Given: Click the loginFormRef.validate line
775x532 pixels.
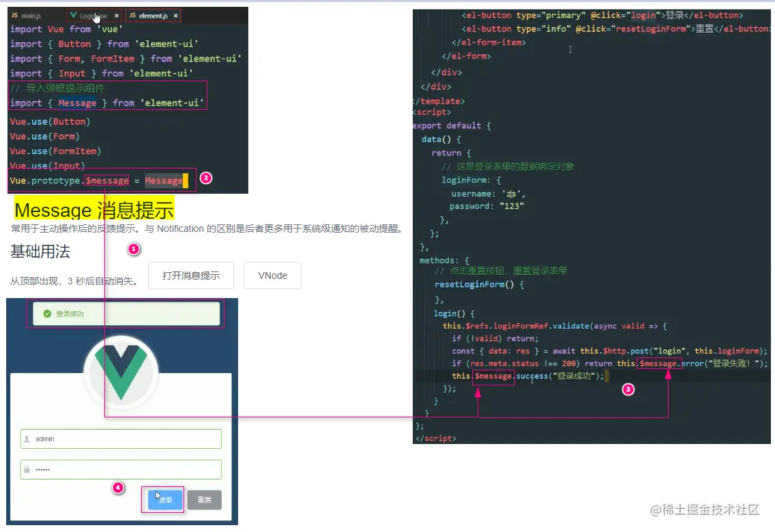Looking at the screenshot, I should click(x=555, y=326).
